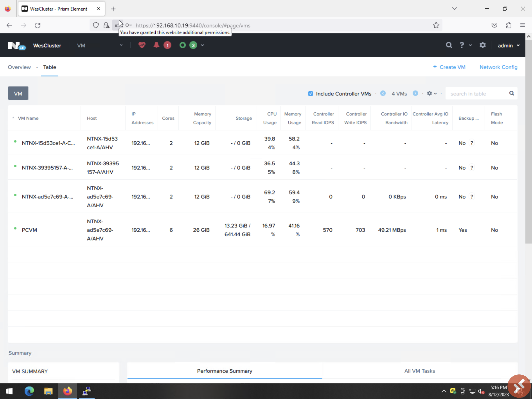
Task: Go to next page of VMs
Action: [x=415, y=93]
